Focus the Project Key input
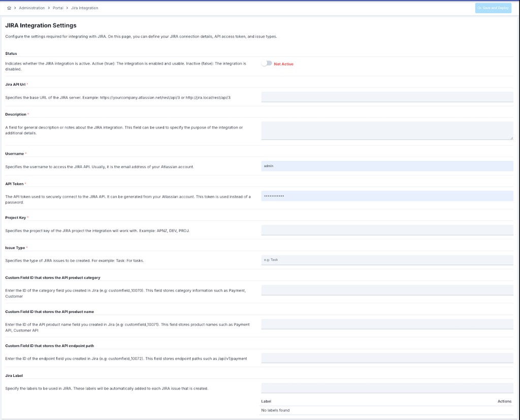Image resolution: width=520 pixels, height=420 pixels. 387,230
